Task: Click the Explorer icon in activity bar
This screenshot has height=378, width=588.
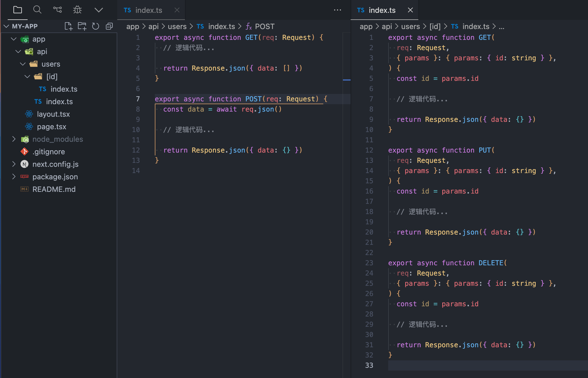Action: pyautogui.click(x=17, y=9)
